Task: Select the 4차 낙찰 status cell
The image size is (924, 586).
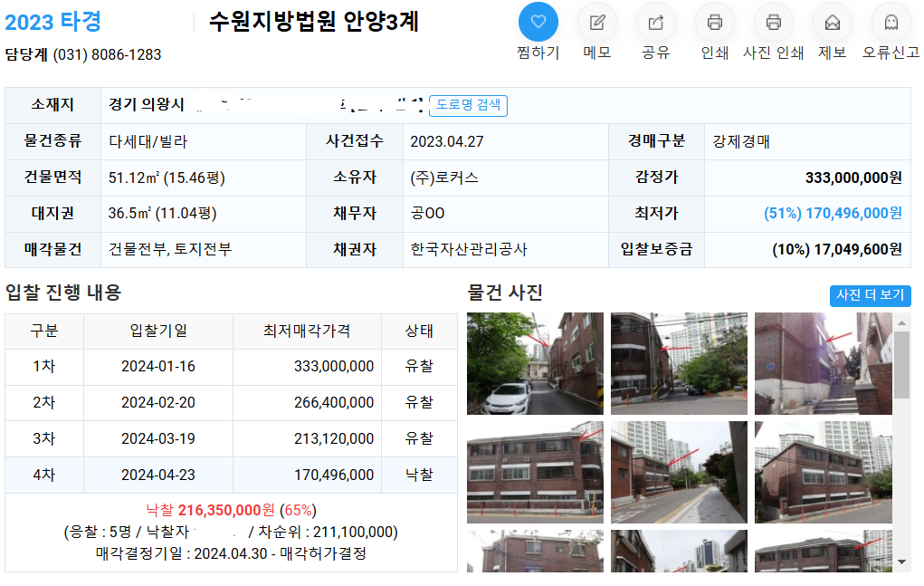Action: point(419,476)
